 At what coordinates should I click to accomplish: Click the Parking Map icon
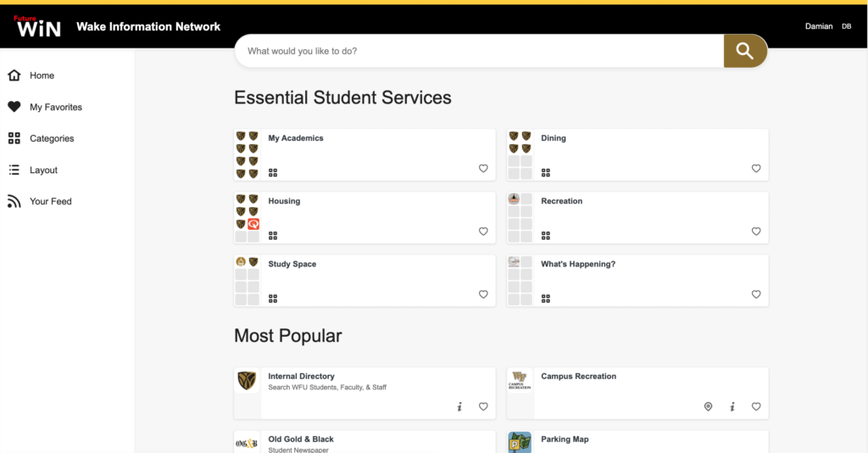pos(520,443)
